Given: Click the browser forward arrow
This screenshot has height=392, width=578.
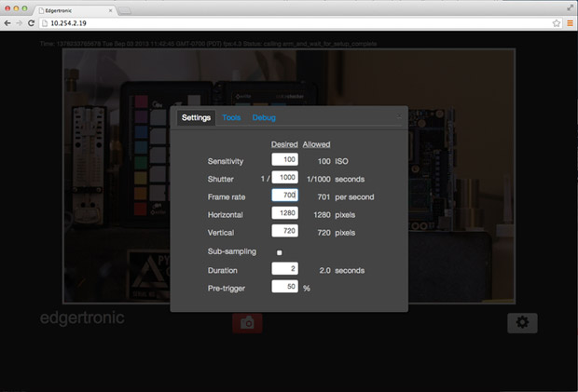Looking at the screenshot, I should pyautogui.click(x=21, y=22).
